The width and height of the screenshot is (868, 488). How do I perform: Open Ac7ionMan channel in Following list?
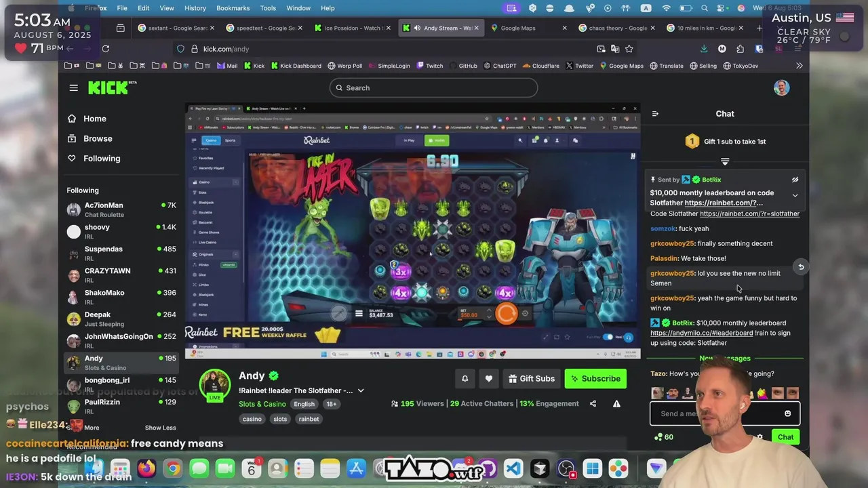(x=121, y=209)
